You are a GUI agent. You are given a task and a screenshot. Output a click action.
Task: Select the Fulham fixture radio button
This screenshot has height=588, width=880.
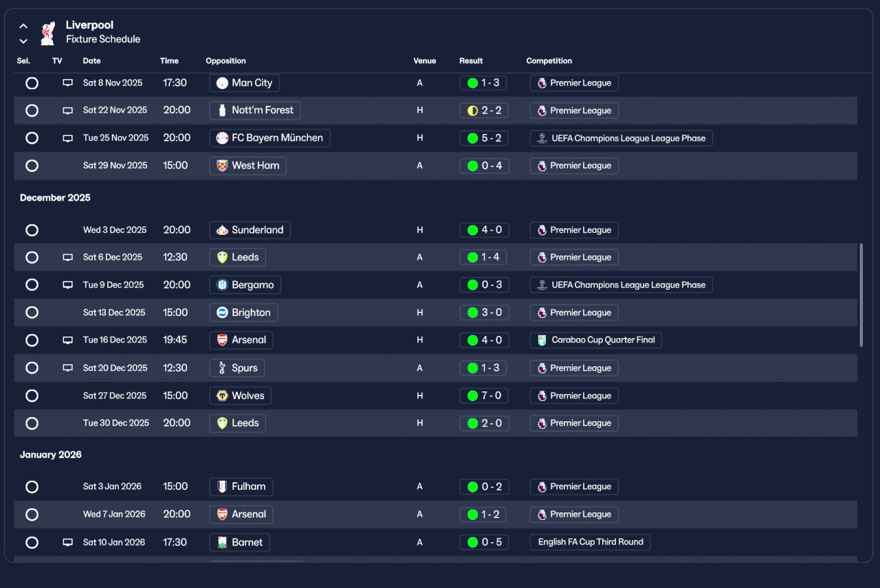[32, 487]
